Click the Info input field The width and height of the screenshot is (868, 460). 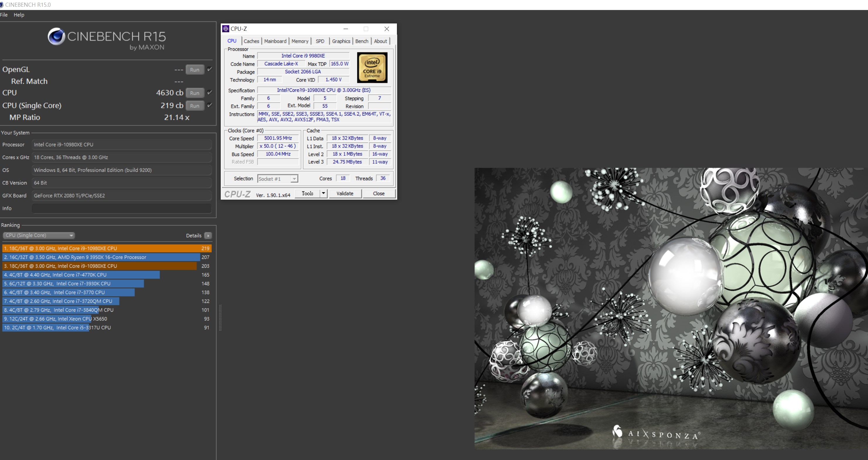(122, 208)
